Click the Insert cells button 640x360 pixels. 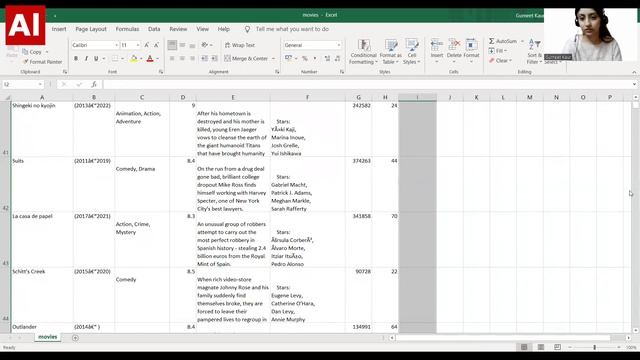point(437,51)
